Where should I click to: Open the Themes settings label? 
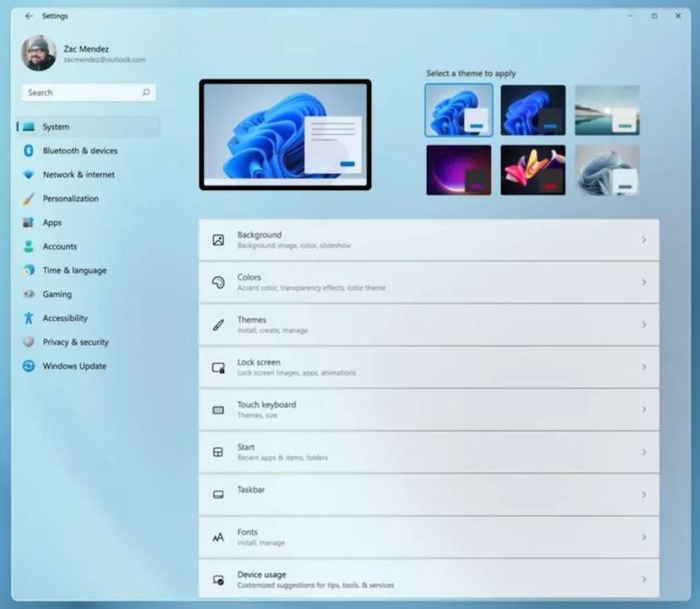pyautogui.click(x=252, y=319)
